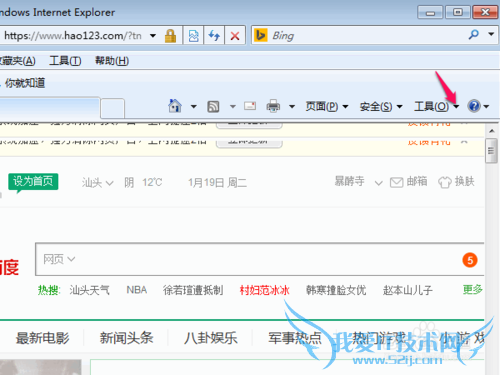The height and width of the screenshot is (375, 500).
Task: Click the address bar URL field
Action: 73,35
